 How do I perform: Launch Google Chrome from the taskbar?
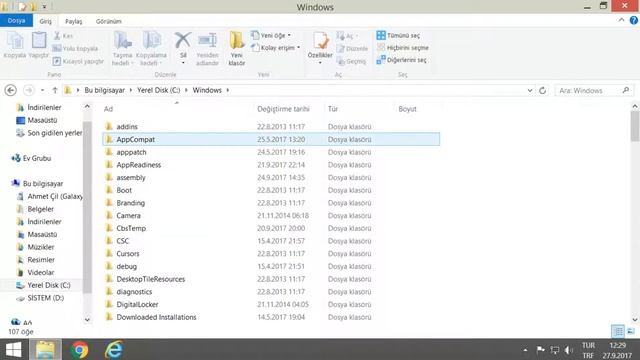click(80, 350)
